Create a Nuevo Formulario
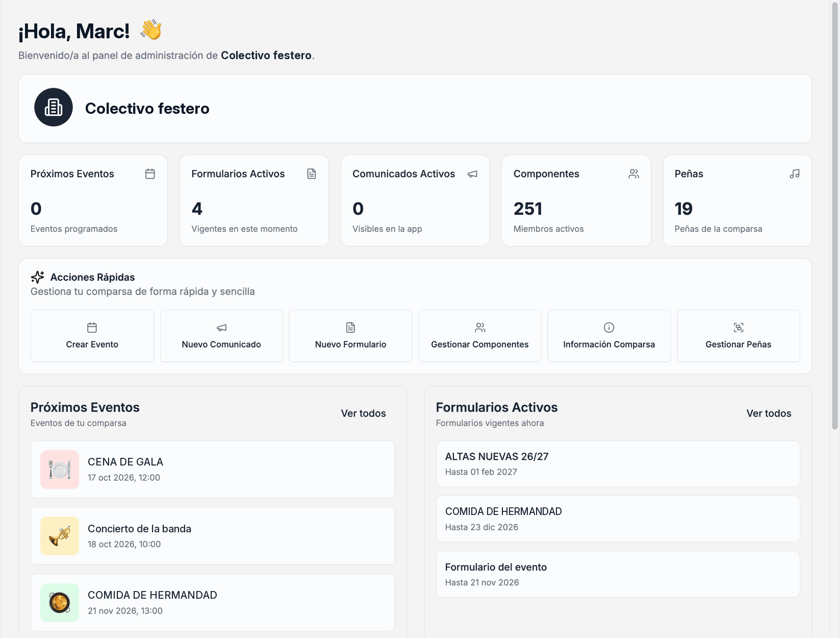840x638 pixels. [351, 336]
